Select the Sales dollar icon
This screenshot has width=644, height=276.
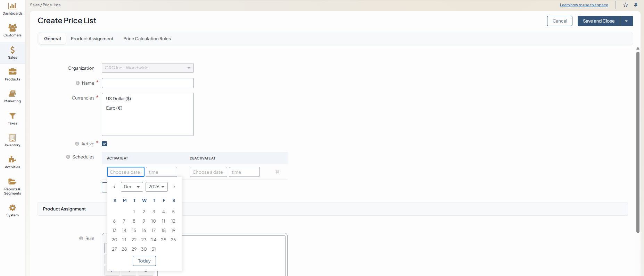pos(13,50)
